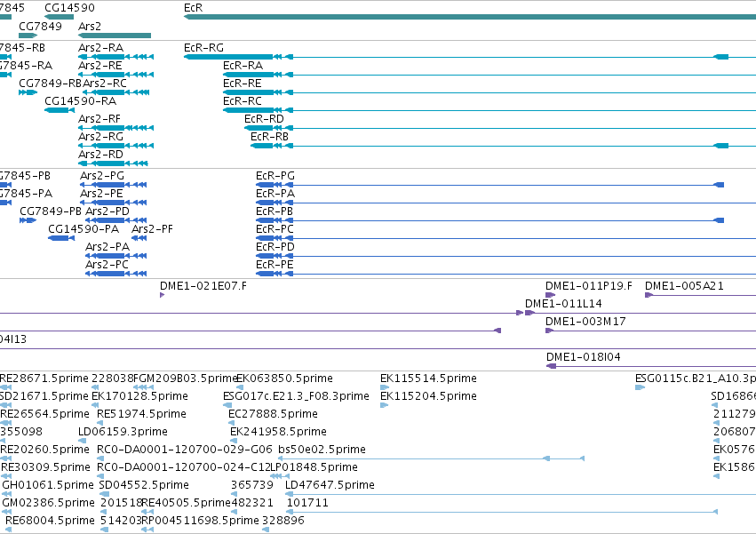This screenshot has width=756, height=534.
Task: Select the Ars2-RE transcript label
Action: tap(100, 66)
